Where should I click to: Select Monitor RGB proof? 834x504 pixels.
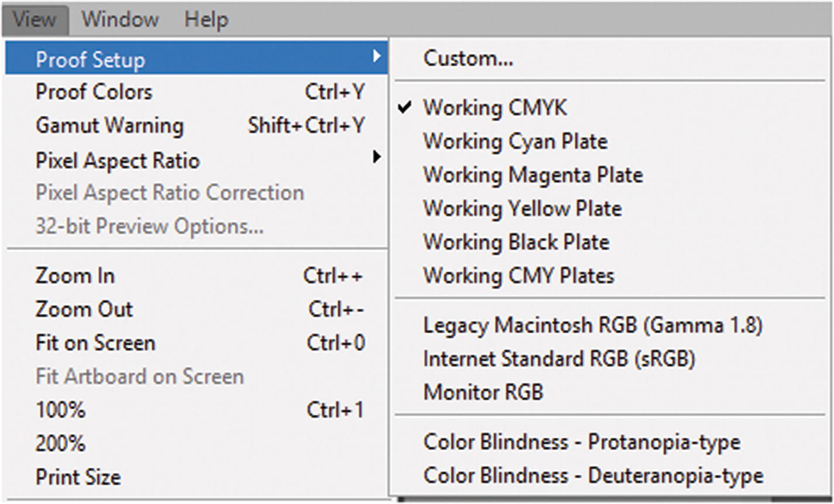tap(483, 392)
